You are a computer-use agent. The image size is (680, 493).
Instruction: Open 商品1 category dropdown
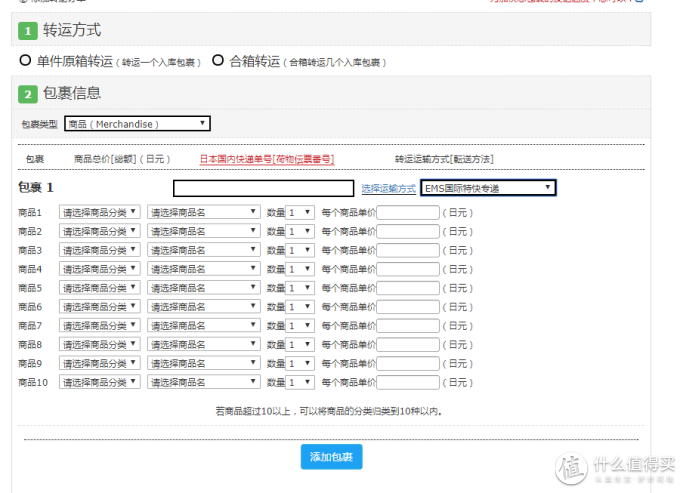tap(100, 212)
